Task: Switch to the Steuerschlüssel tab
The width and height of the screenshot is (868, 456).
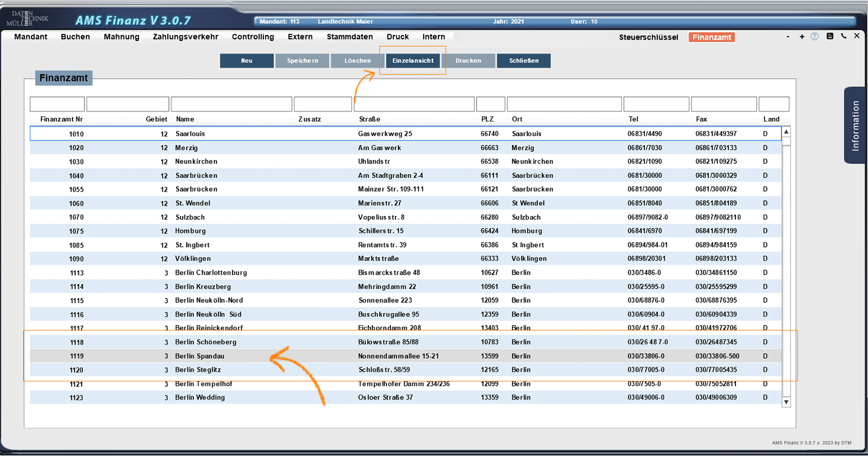Action: coord(648,38)
